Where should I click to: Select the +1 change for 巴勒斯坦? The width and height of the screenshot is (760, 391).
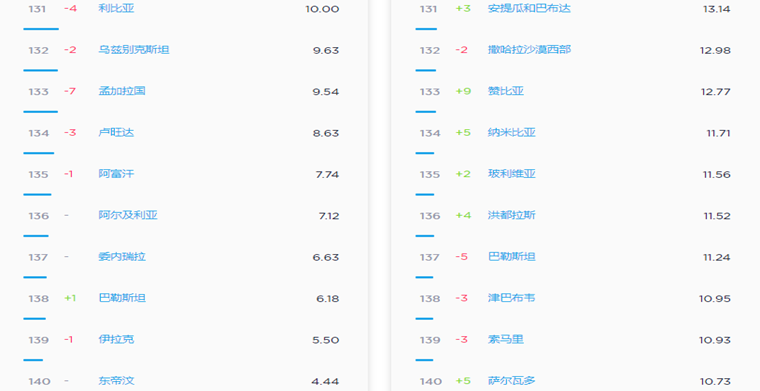point(70,298)
